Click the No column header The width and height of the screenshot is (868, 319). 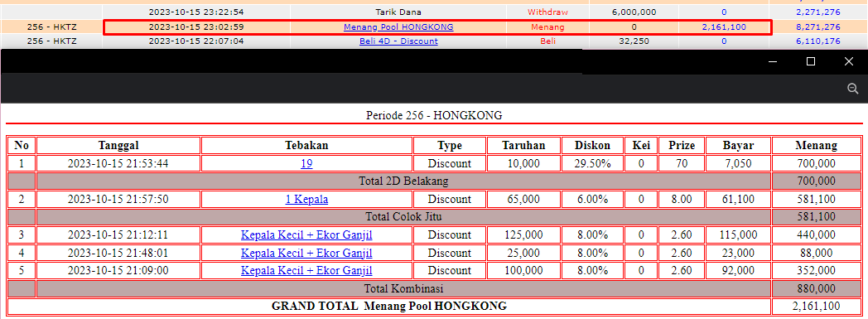pyautogui.click(x=22, y=146)
